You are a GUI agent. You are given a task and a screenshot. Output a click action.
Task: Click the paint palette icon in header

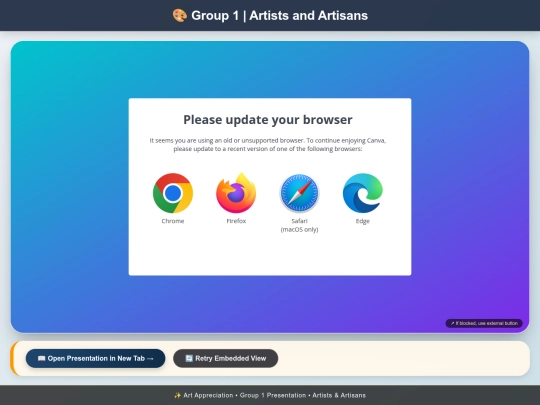[179, 15]
